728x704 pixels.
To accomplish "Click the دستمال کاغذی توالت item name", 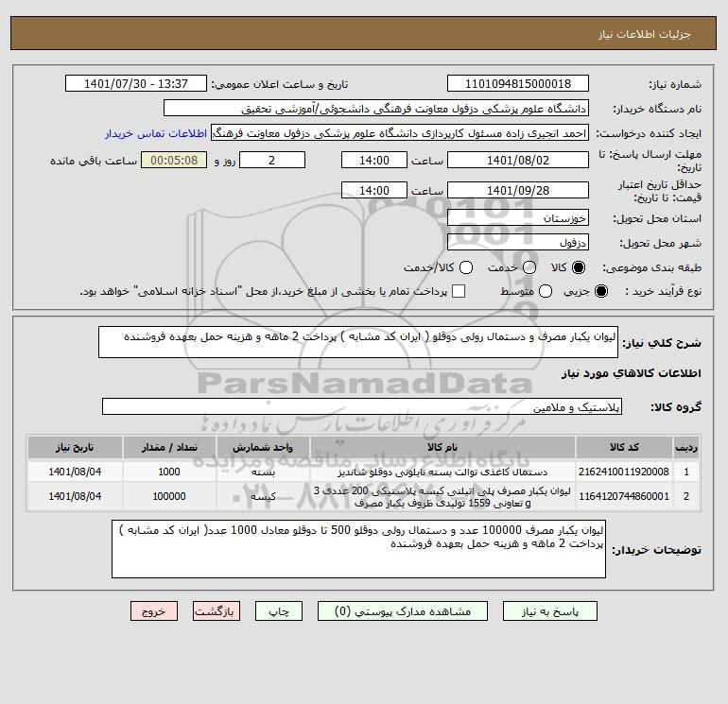I will point(442,472).
